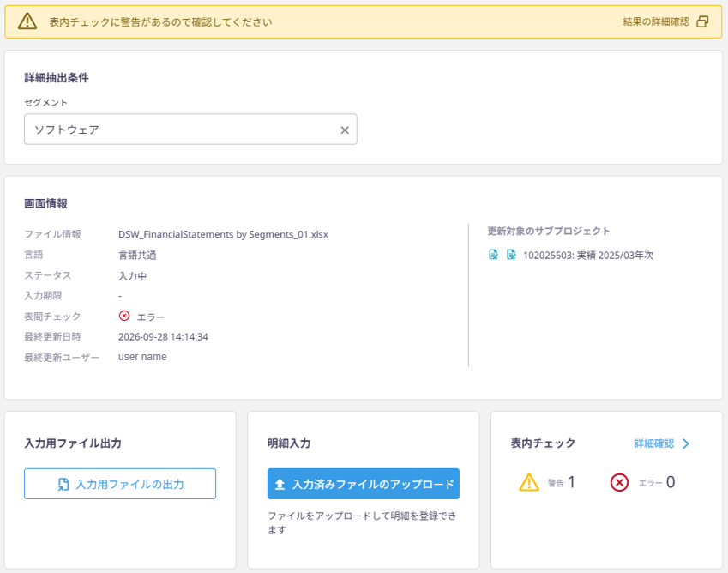This screenshot has height=573, width=728.
Task: Click the timestamp 2026-09-28 14:14:34
Action: coord(163,336)
